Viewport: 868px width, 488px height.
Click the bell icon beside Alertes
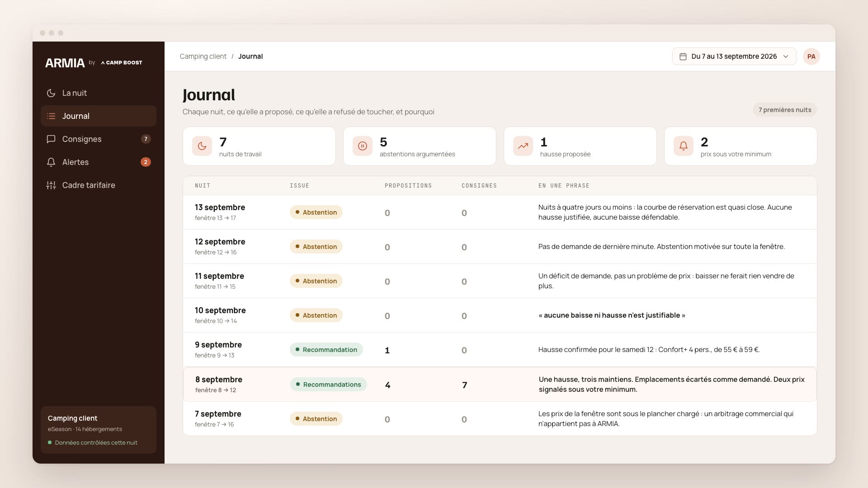pos(51,162)
